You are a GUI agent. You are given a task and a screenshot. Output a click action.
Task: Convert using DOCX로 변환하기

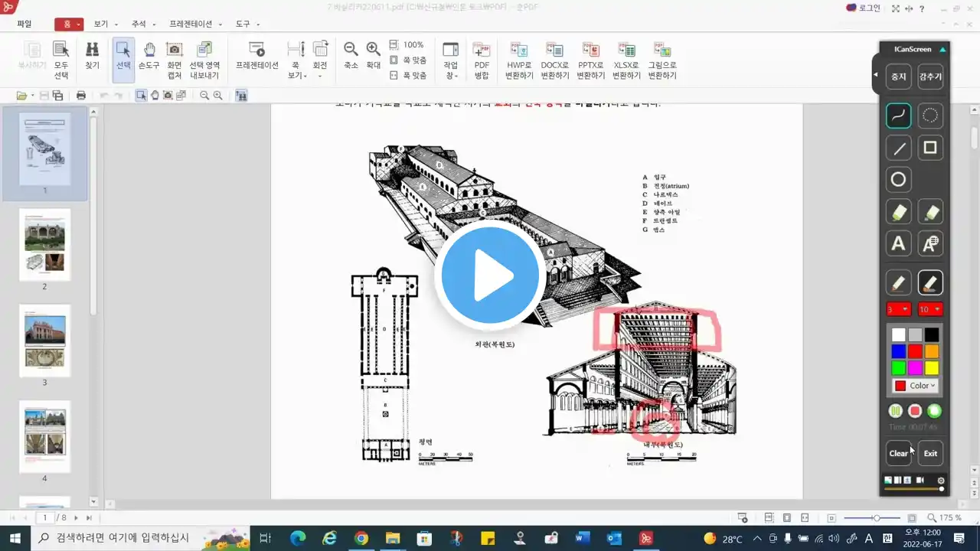click(555, 60)
